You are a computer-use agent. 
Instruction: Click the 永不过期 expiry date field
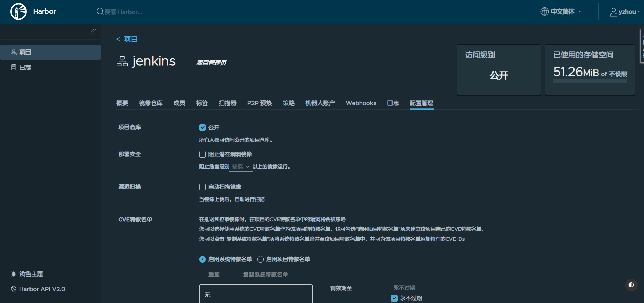426,288
